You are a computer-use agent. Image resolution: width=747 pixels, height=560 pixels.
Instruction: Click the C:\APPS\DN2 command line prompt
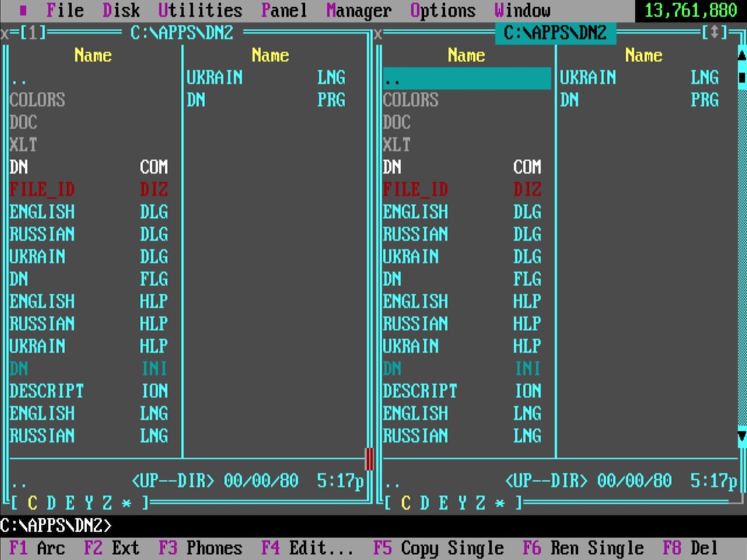(56, 526)
